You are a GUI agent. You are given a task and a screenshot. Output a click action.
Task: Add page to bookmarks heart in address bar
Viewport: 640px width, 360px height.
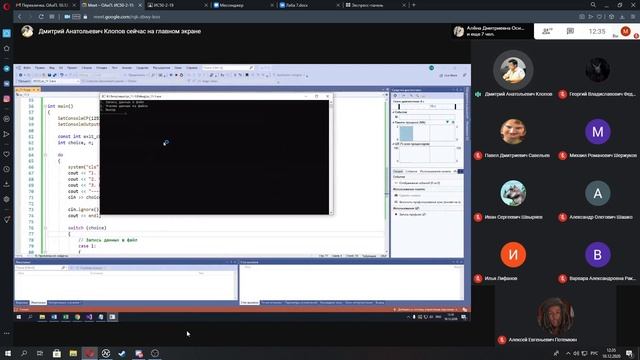600,17
